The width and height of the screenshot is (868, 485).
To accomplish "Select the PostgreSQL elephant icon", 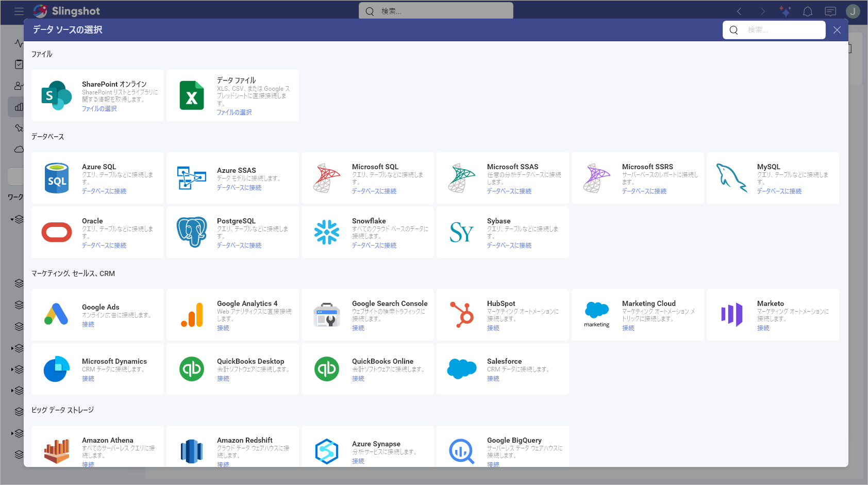I will tap(191, 232).
